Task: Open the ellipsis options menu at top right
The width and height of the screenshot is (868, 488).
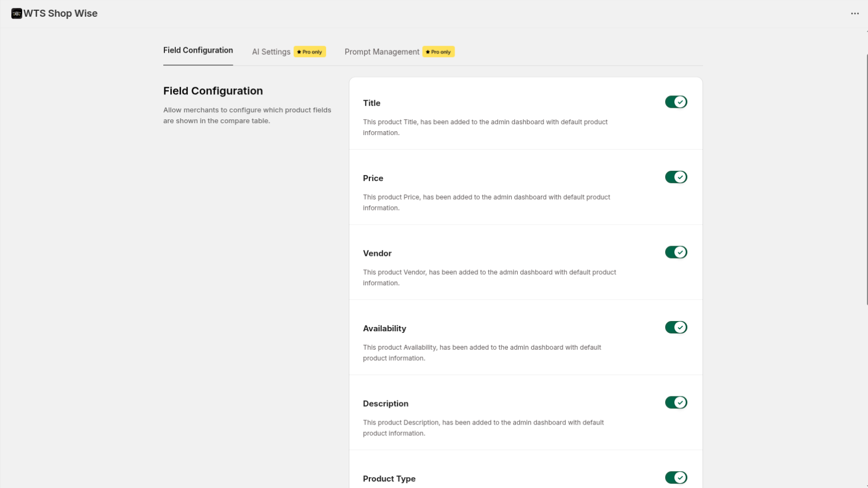Action: (x=854, y=14)
